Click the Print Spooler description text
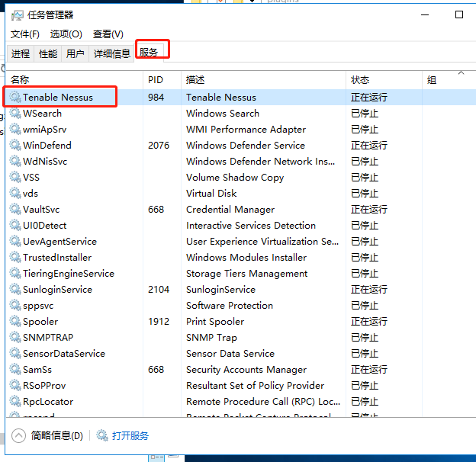Image resolution: width=476 pixels, height=462 pixels. [x=215, y=322]
